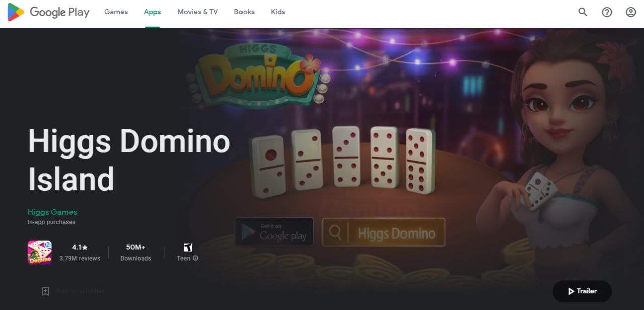Click the Google Play logo
644x310 pixels.
click(48, 12)
